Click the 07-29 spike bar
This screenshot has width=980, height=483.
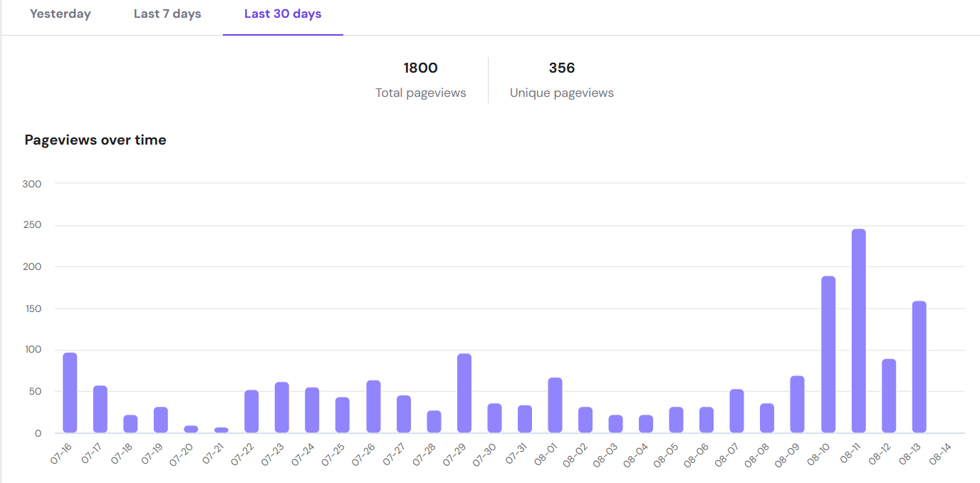pos(464,392)
